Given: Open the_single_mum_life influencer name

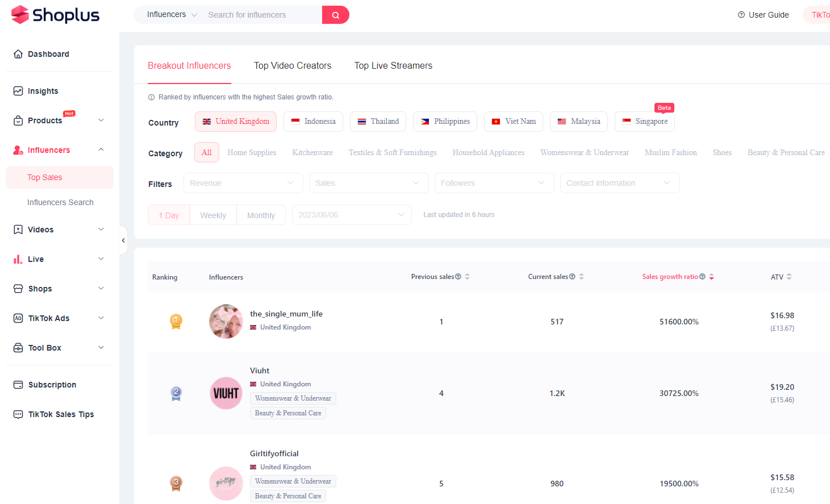Looking at the screenshot, I should pos(286,314).
